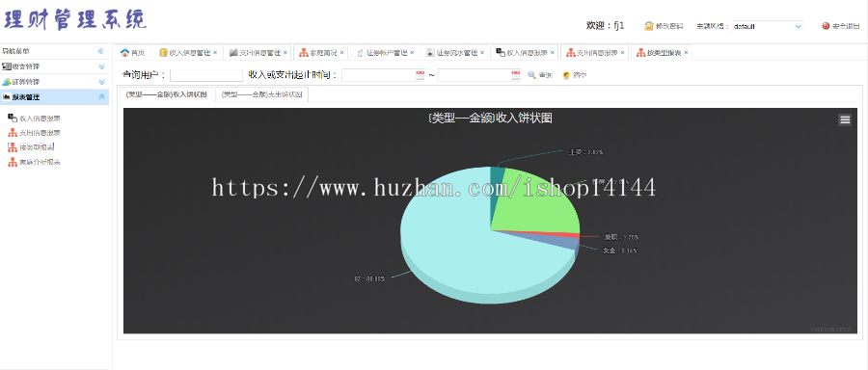Close the 证券流水管理 tab

481,53
